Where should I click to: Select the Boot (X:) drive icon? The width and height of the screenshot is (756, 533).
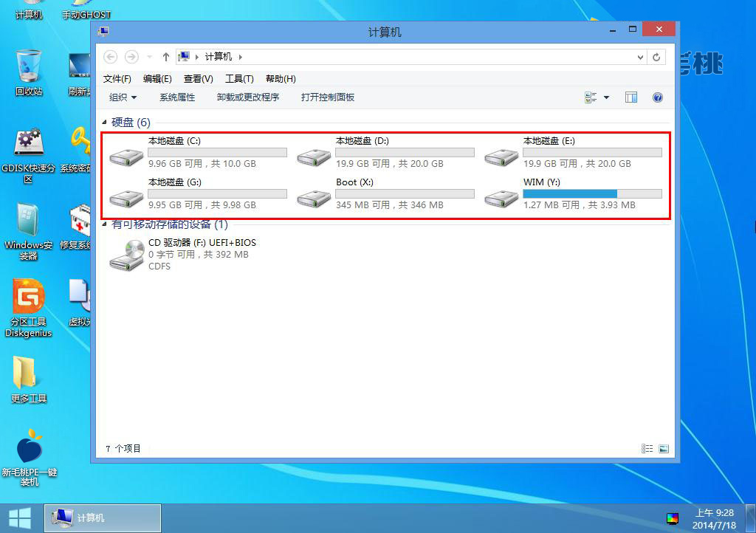click(314, 198)
